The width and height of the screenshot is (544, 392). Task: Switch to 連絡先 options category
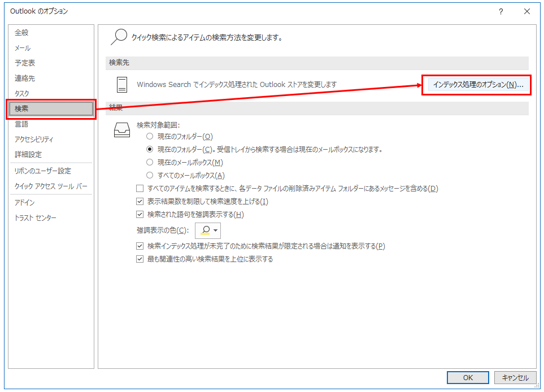click(51, 79)
